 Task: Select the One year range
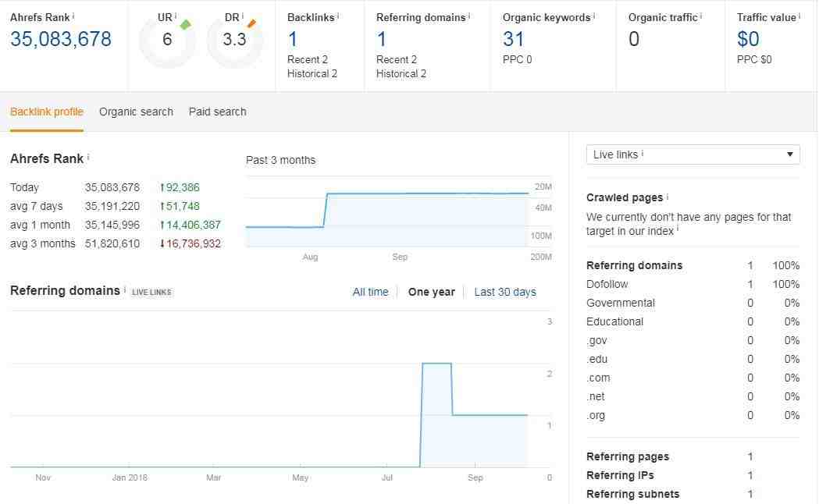(x=432, y=292)
